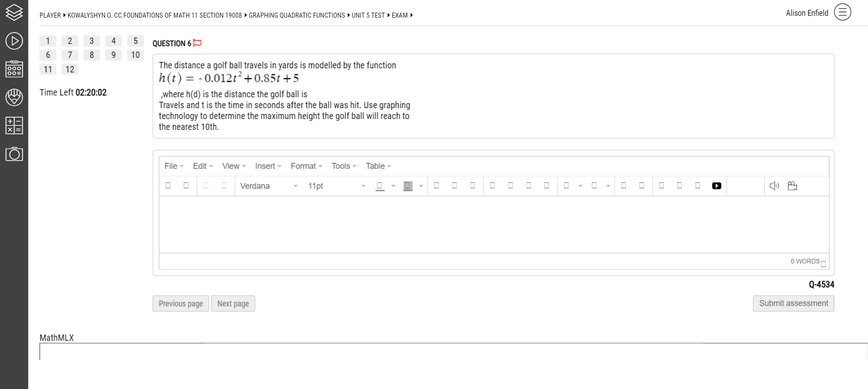Click the h(t) quadratic formula in the question
The height and width of the screenshot is (389, 868).
point(229,78)
